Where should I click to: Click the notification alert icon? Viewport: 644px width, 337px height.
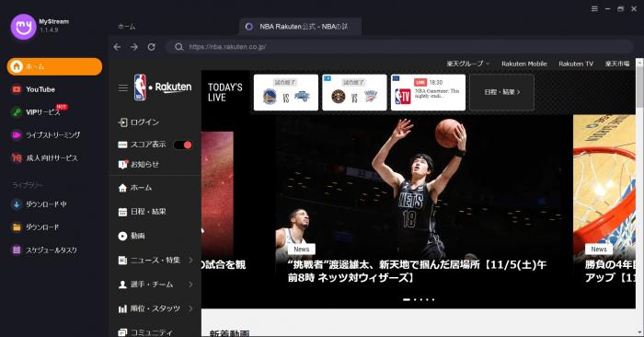coord(122,165)
